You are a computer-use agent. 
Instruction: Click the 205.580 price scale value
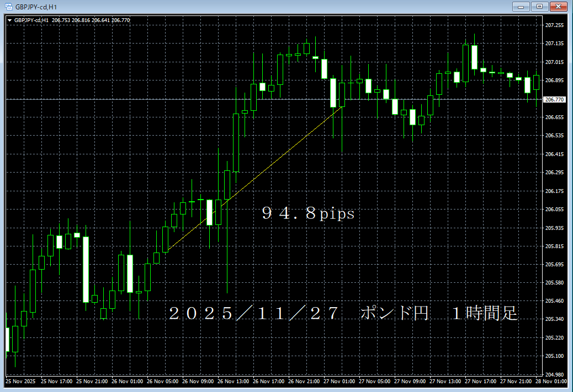554,282
